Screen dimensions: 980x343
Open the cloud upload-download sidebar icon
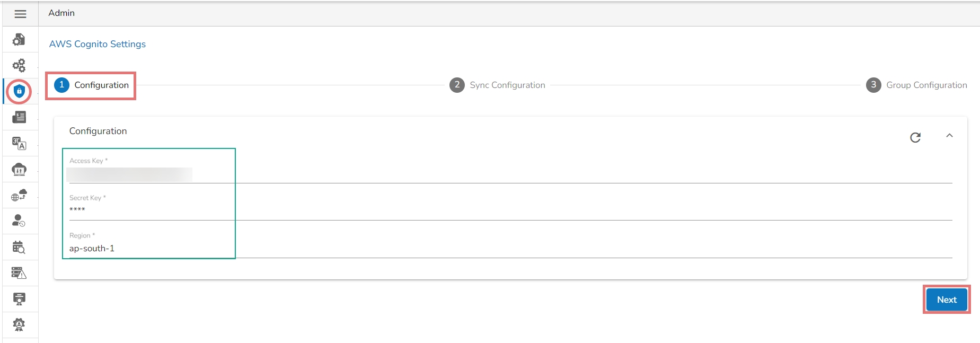coord(19,170)
